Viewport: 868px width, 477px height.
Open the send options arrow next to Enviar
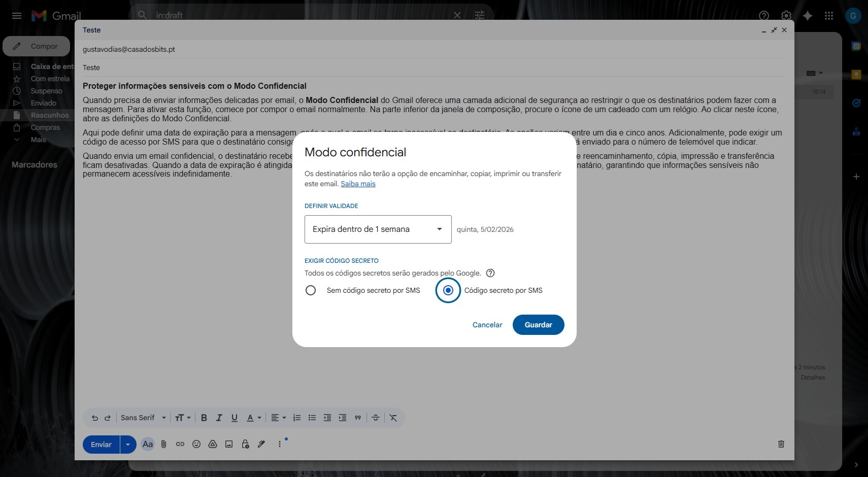coord(128,445)
